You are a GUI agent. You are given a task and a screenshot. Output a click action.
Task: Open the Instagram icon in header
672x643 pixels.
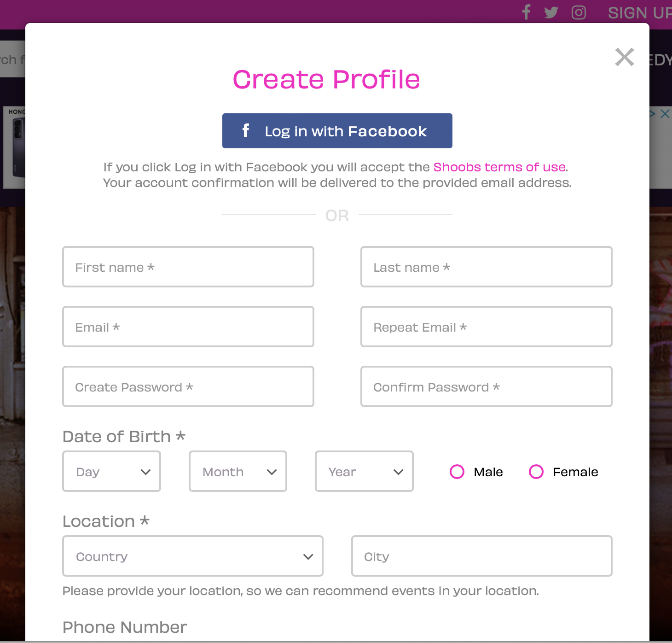pyautogui.click(x=579, y=12)
